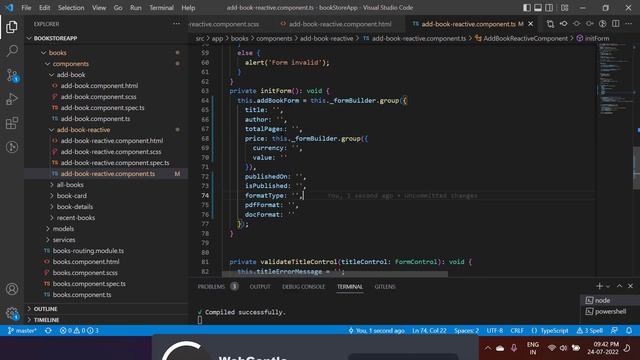Click the editor horizontal scrollbar
The height and width of the screenshot is (360, 640).
tap(335, 274)
